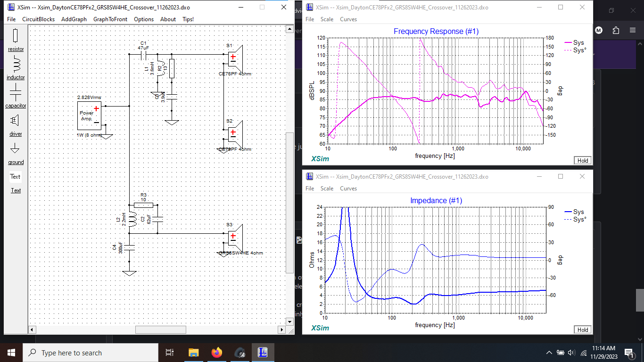Click the schematic horizontal scrollbar left arrow
This screenshot has height=362, width=644.
point(32,329)
